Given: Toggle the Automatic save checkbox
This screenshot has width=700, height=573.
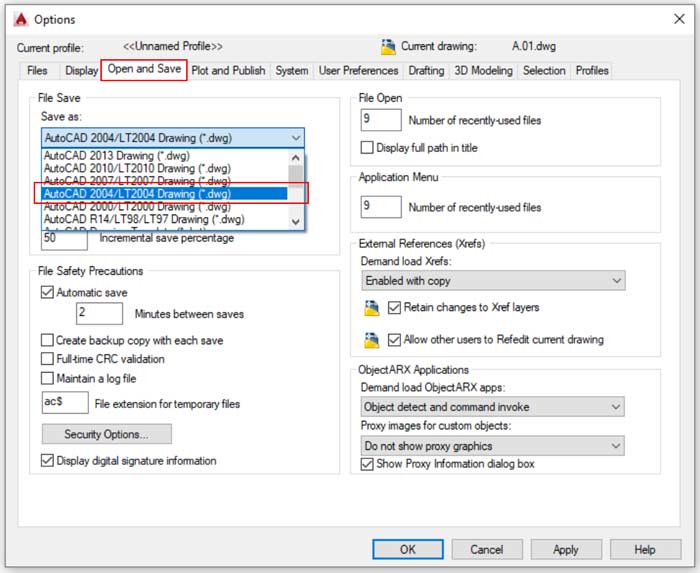Looking at the screenshot, I should click(x=47, y=292).
